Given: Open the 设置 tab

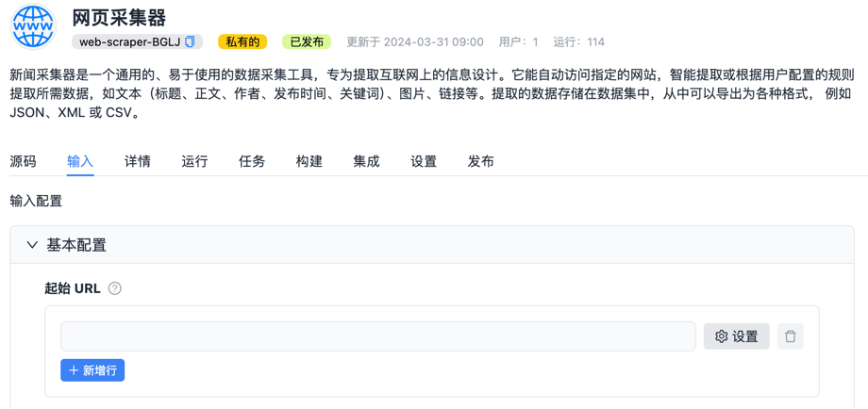Looking at the screenshot, I should (424, 161).
